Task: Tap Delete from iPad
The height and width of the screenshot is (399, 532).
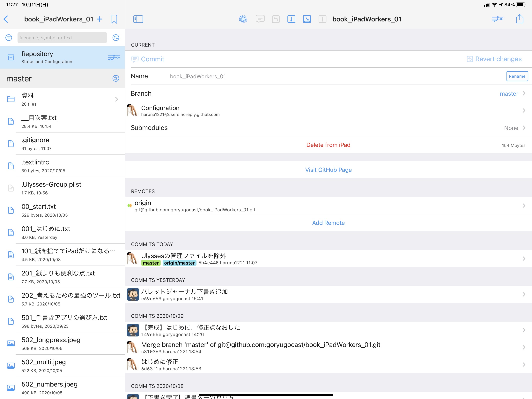Action: coord(328,145)
